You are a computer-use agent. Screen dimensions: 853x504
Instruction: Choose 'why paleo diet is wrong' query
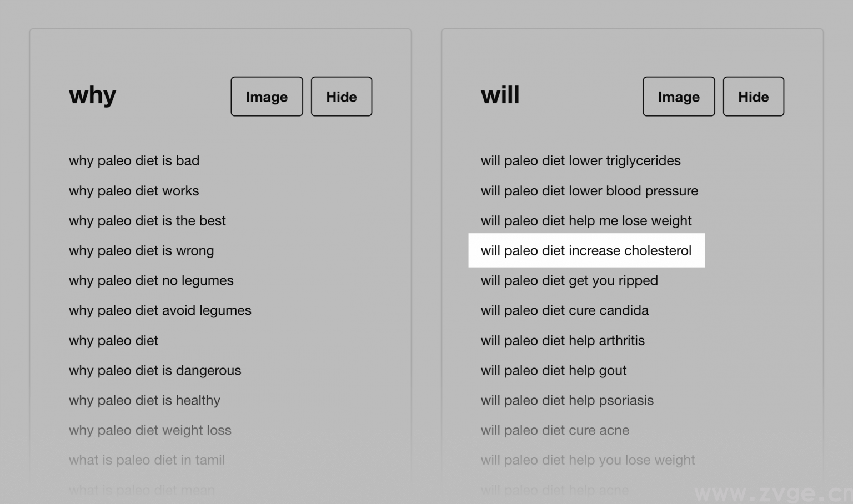coord(141,251)
